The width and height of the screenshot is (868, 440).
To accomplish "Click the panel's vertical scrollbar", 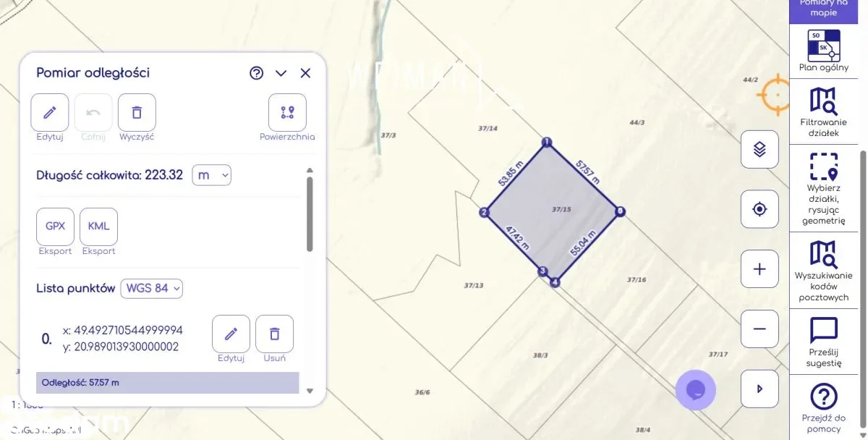I will click(310, 214).
